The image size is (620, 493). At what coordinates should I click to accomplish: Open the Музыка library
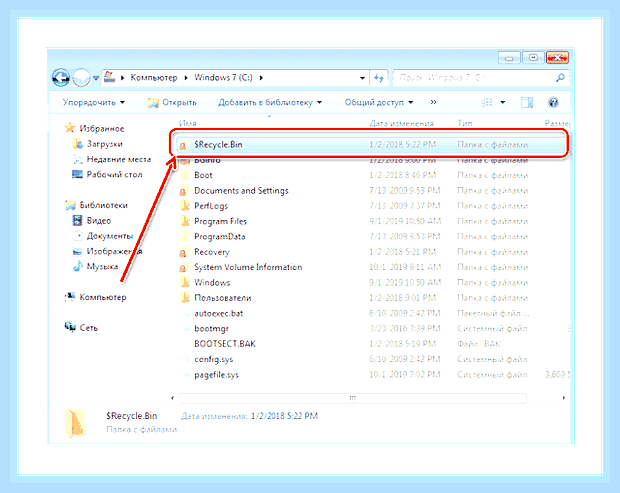click(102, 266)
